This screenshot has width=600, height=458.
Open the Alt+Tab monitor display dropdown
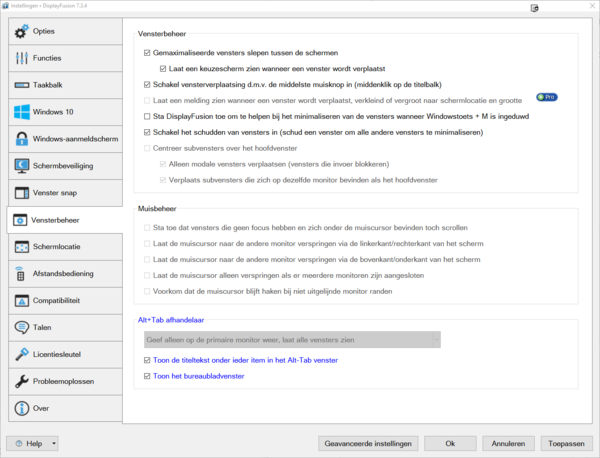291,340
